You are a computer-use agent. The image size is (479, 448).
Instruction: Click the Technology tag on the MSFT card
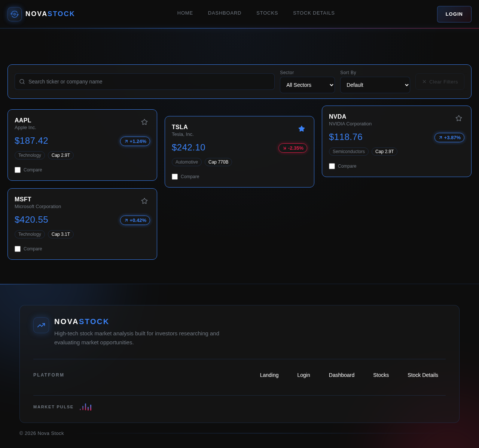30,234
